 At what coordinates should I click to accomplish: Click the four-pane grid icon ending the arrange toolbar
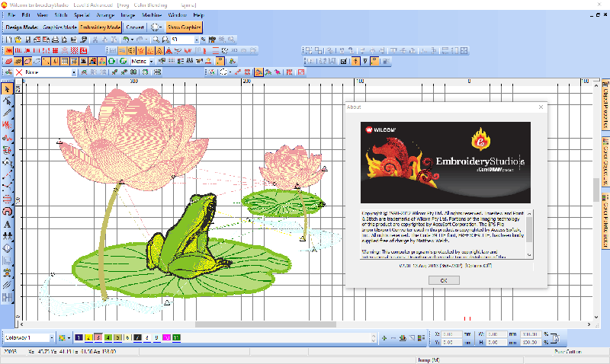464,50
